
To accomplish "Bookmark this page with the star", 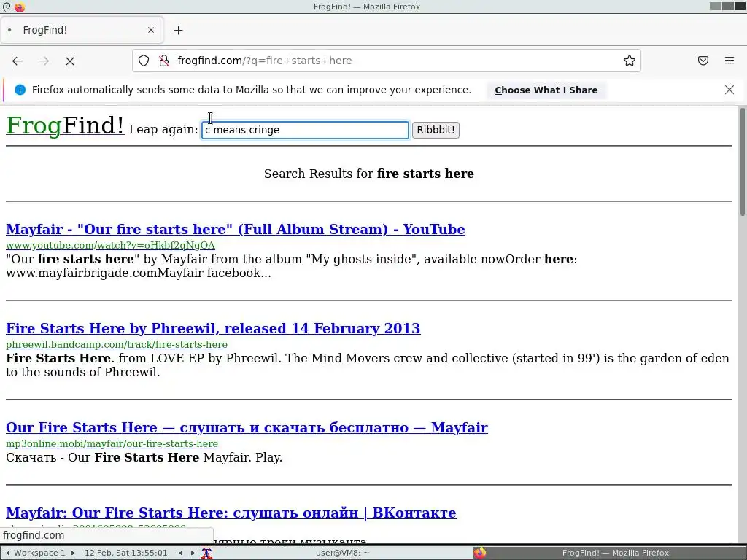I will coord(630,61).
